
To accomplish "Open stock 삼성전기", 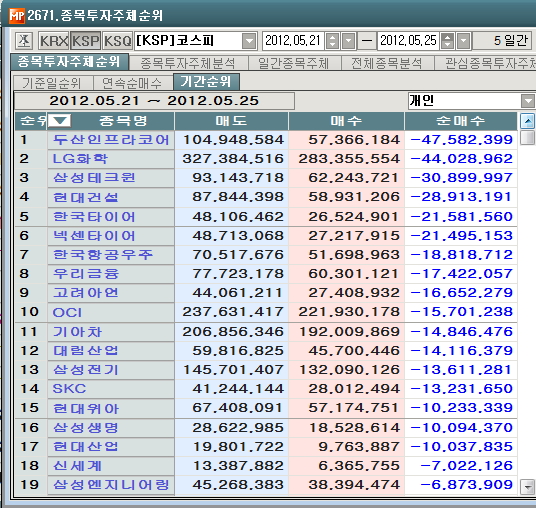I will [111, 370].
